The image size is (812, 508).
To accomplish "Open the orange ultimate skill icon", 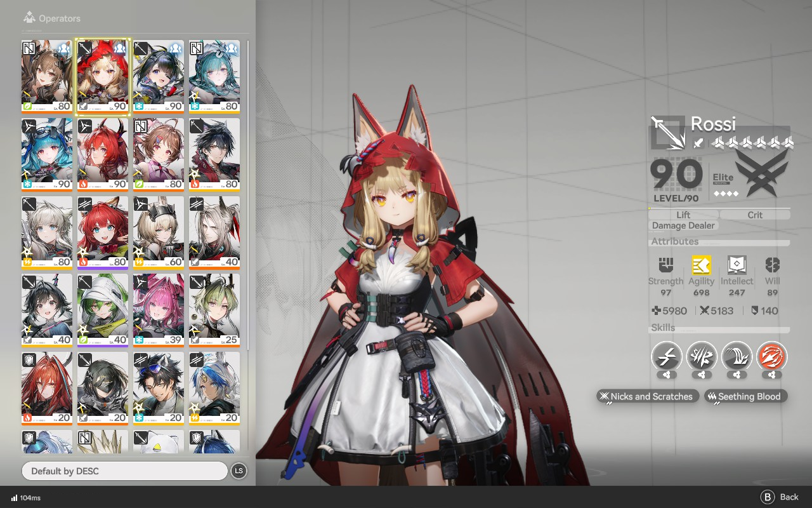I will 772,358.
